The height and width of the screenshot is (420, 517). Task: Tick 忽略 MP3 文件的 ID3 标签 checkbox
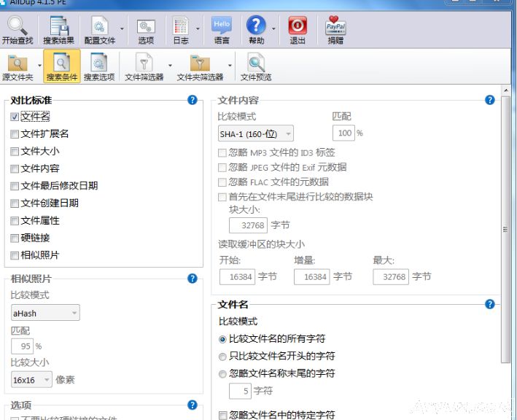coord(222,152)
